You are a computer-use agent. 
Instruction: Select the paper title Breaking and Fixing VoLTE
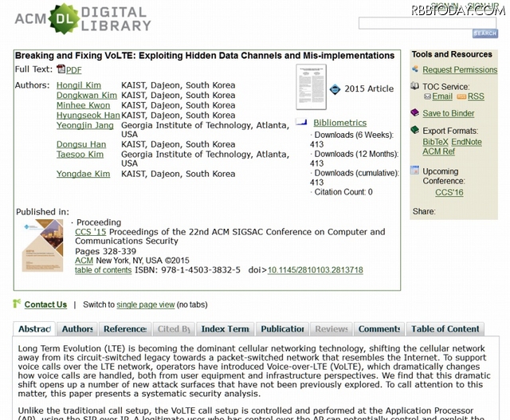pyautogui.click(x=205, y=56)
